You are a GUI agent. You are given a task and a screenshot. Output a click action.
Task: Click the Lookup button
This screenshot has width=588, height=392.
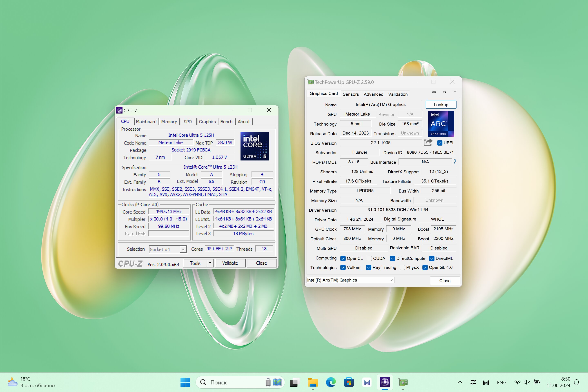coord(441,105)
